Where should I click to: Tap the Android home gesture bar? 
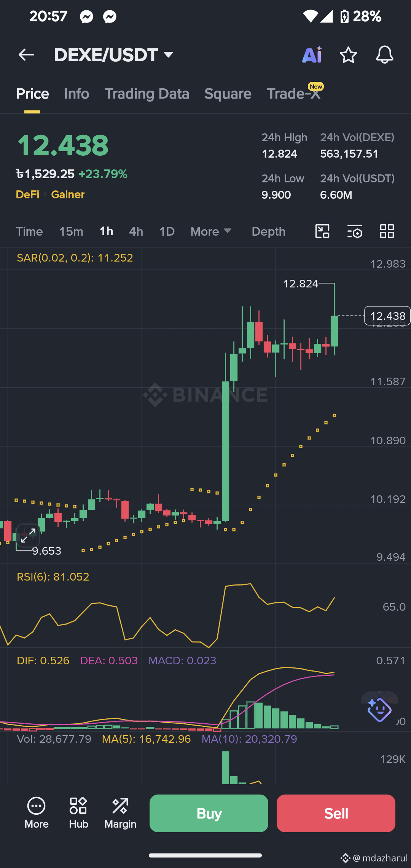coord(205,855)
